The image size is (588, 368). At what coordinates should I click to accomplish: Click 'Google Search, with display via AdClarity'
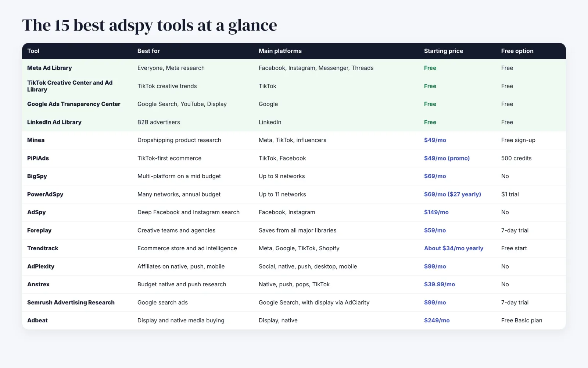tap(314, 302)
